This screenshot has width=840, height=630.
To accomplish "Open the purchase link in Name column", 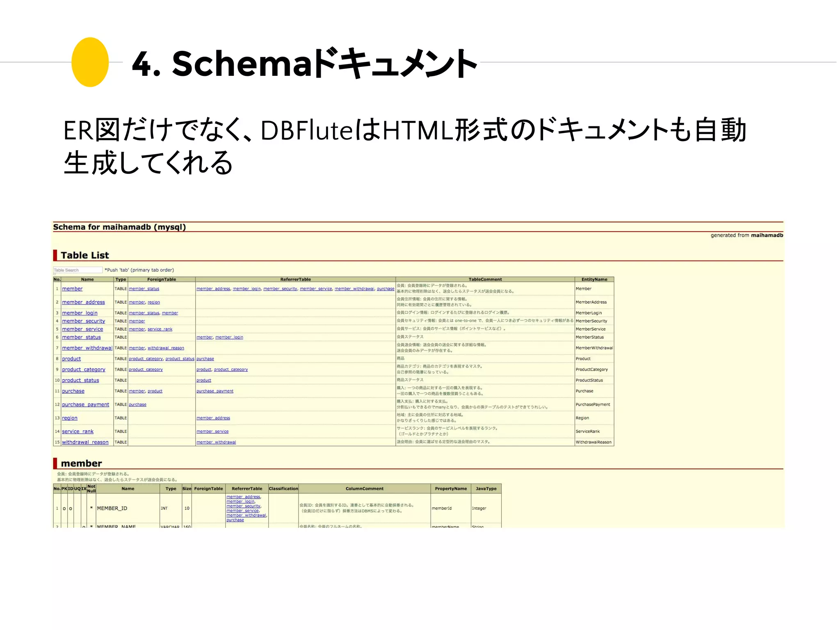I will [73, 391].
